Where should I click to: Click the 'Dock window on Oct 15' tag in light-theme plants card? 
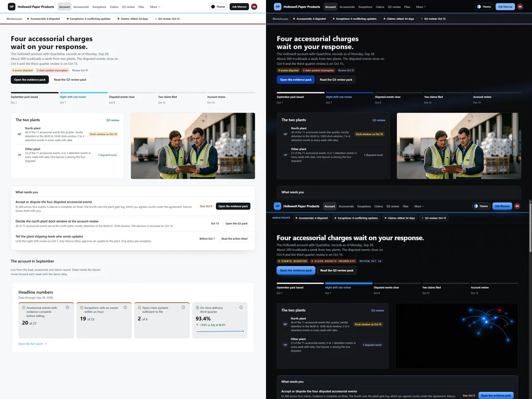(x=103, y=134)
